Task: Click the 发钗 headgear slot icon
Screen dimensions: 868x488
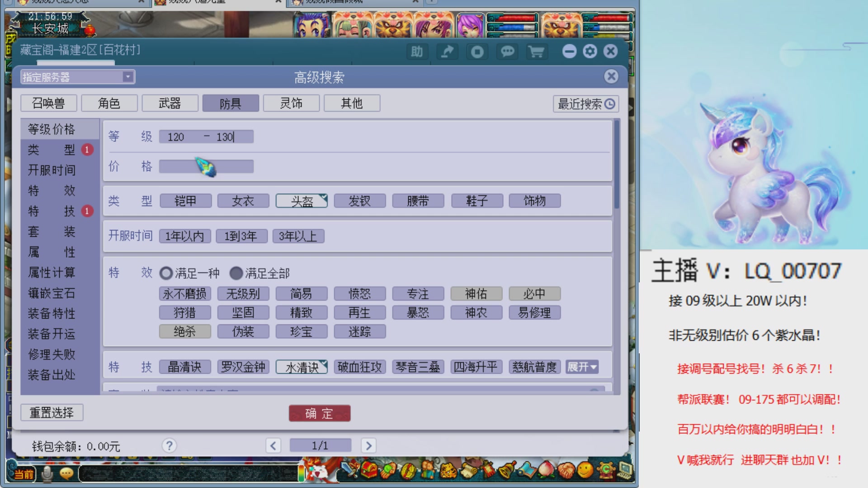Action: (x=359, y=201)
